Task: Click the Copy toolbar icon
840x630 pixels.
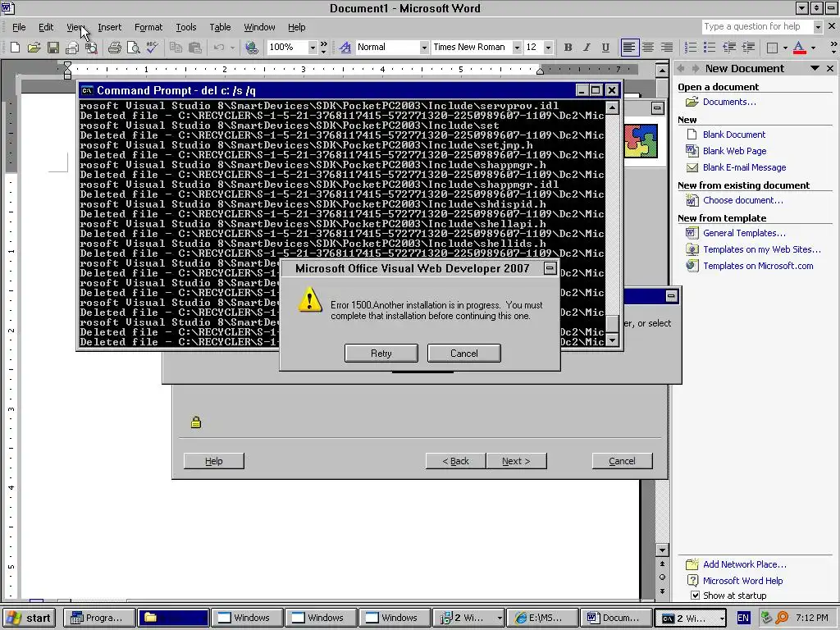Action: click(176, 48)
